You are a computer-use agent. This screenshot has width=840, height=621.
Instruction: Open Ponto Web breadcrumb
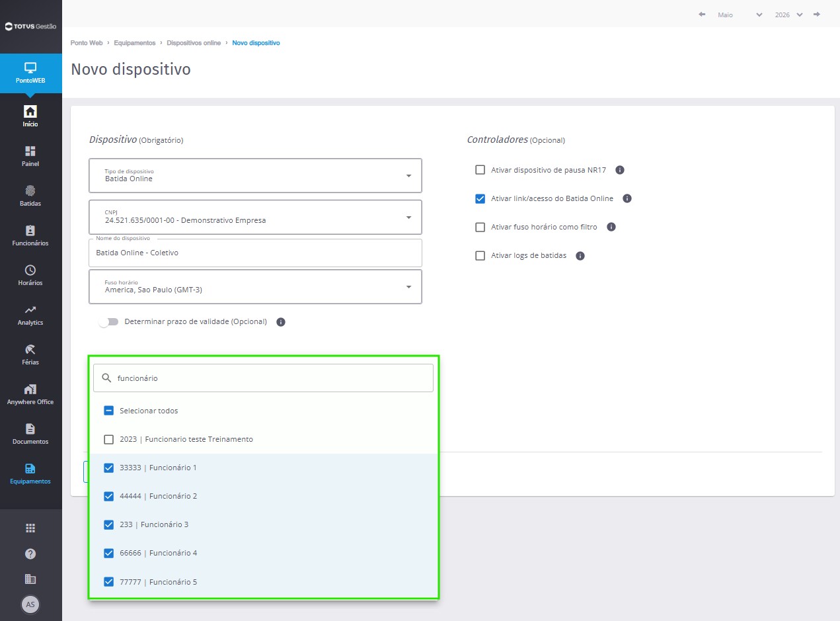pyautogui.click(x=87, y=43)
